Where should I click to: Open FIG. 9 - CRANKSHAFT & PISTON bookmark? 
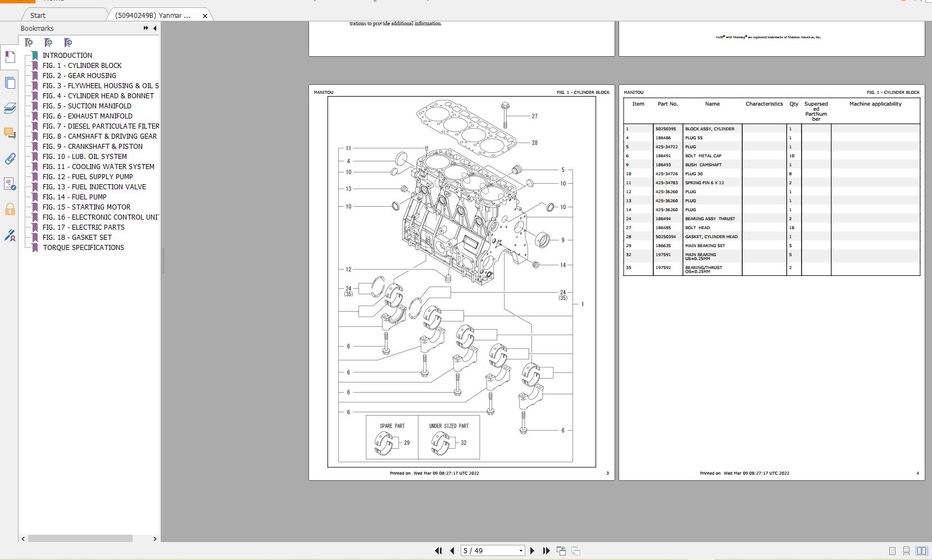click(x=93, y=146)
